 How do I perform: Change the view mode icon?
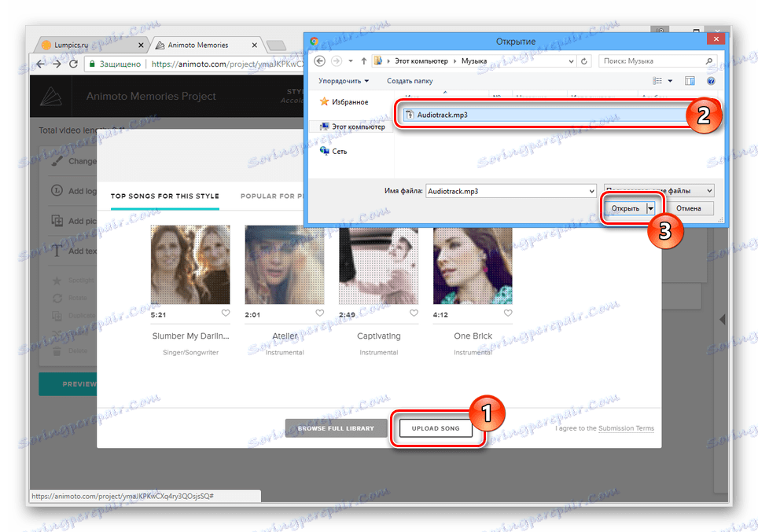coord(657,81)
